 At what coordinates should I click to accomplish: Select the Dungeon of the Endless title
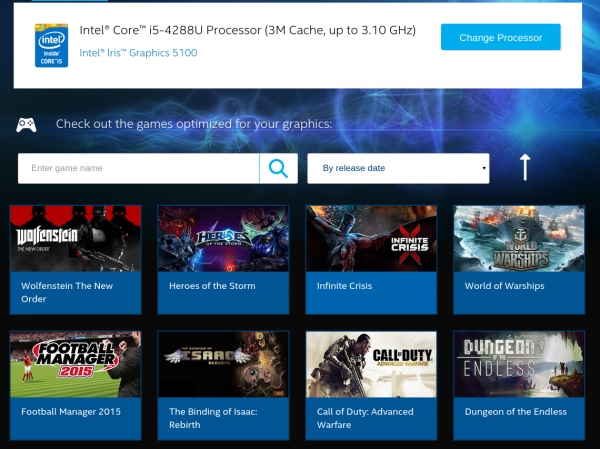pos(515,412)
